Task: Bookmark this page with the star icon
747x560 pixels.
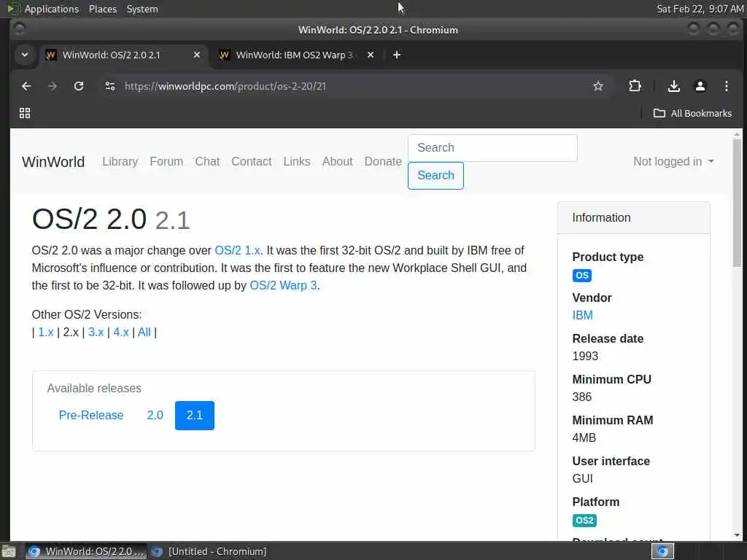Action: click(x=598, y=86)
